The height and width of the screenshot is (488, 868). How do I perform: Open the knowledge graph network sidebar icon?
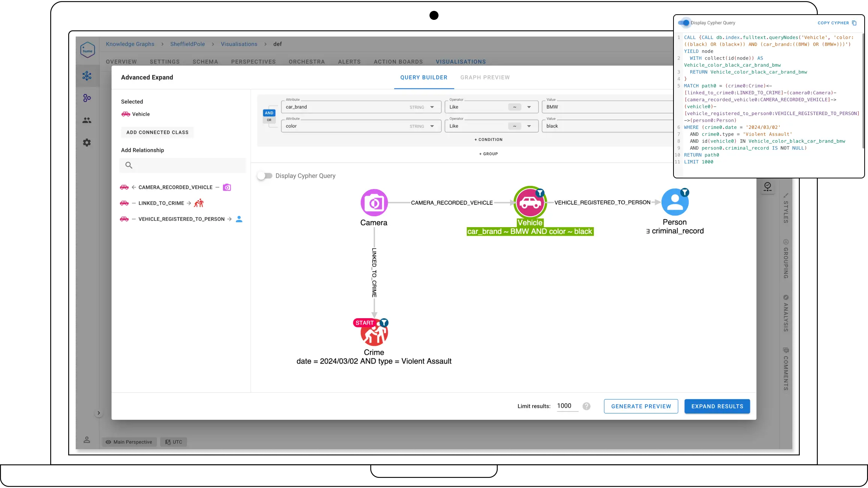(87, 76)
